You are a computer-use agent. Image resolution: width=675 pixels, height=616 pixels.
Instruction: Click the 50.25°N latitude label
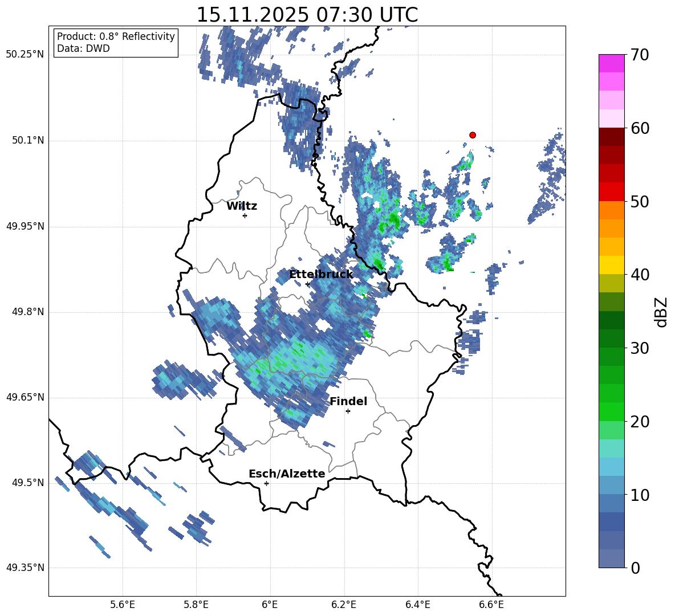coord(25,55)
